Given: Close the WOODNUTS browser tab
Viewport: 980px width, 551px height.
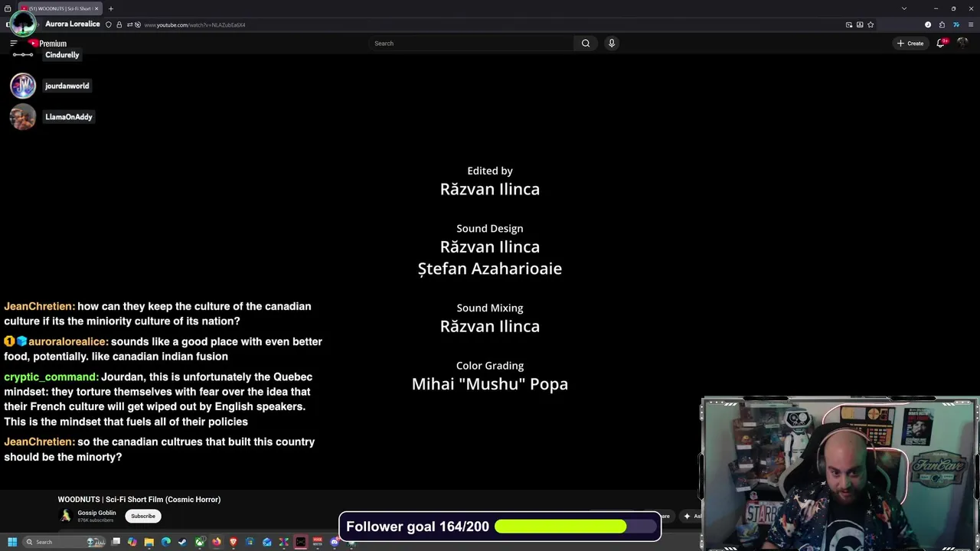Looking at the screenshot, I should [96, 8].
